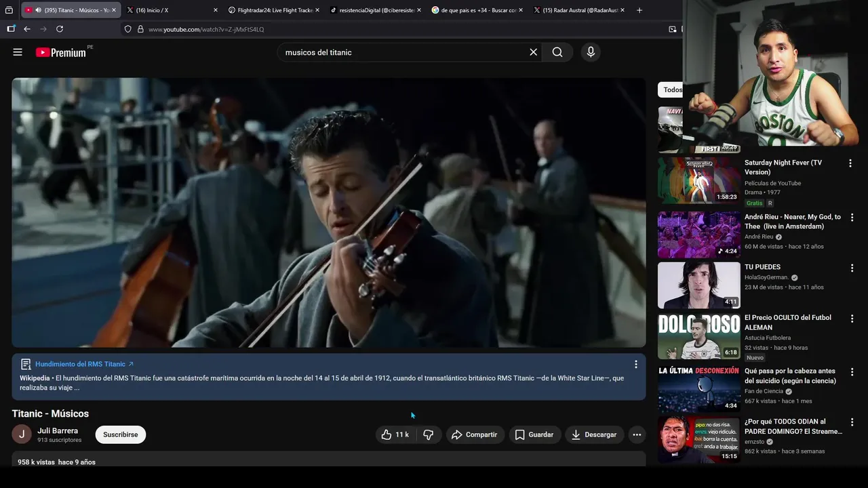Viewport: 868px width, 488px height.
Task: Open options for TU PUEDES video
Action: click(852, 268)
